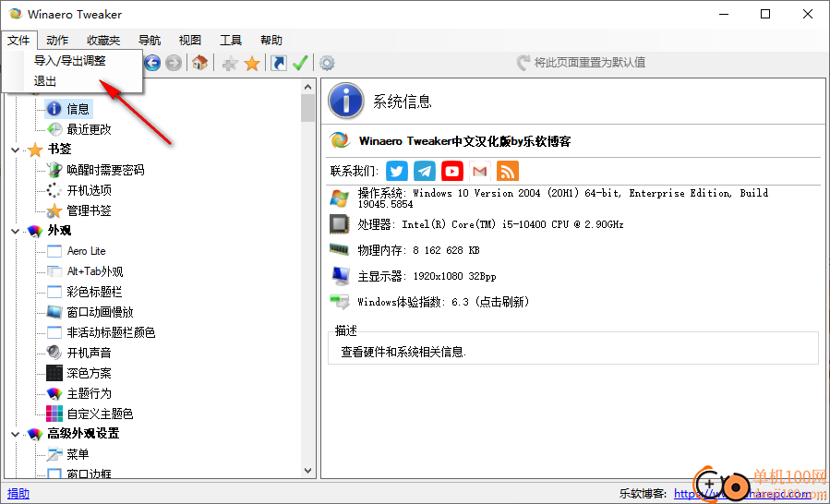This screenshot has width=830, height=504.
Task: Collapse the 外观 tree category
Action: point(14,232)
